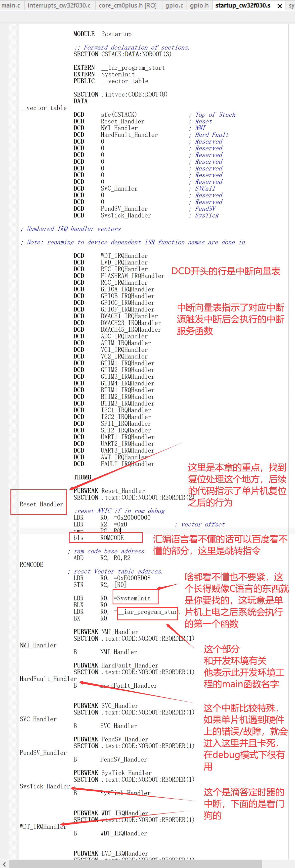Place cursor on __iar_program_start in LDR line
Viewport: 295px width, 868px height.
pyautogui.click(x=149, y=611)
